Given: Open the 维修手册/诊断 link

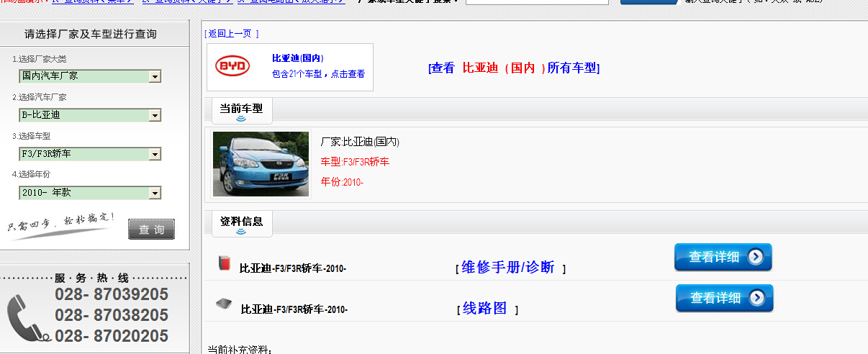Looking at the screenshot, I should [508, 267].
